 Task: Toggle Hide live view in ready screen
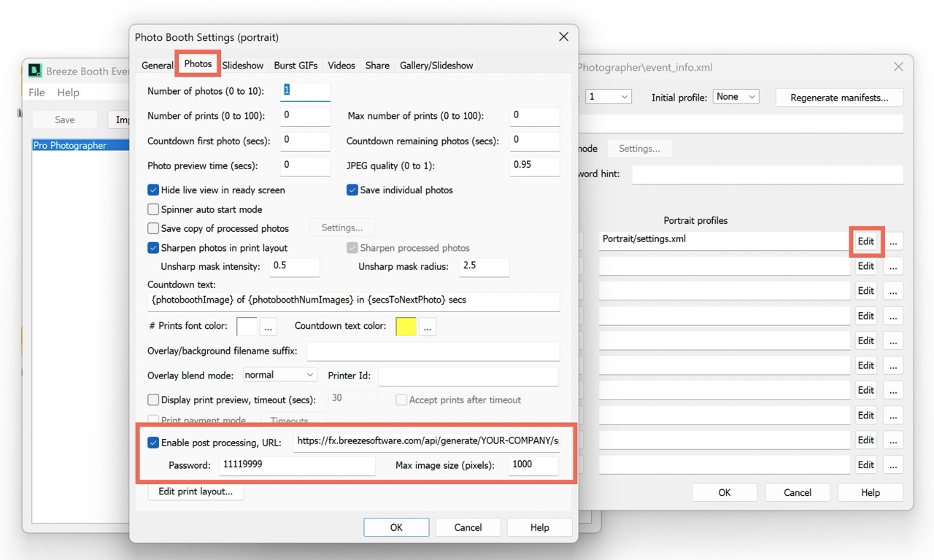point(153,190)
